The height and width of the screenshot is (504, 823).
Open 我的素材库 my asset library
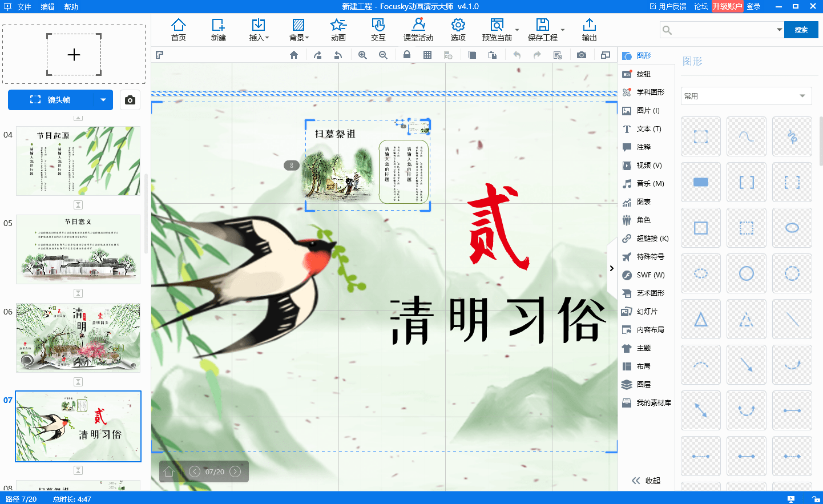click(646, 402)
